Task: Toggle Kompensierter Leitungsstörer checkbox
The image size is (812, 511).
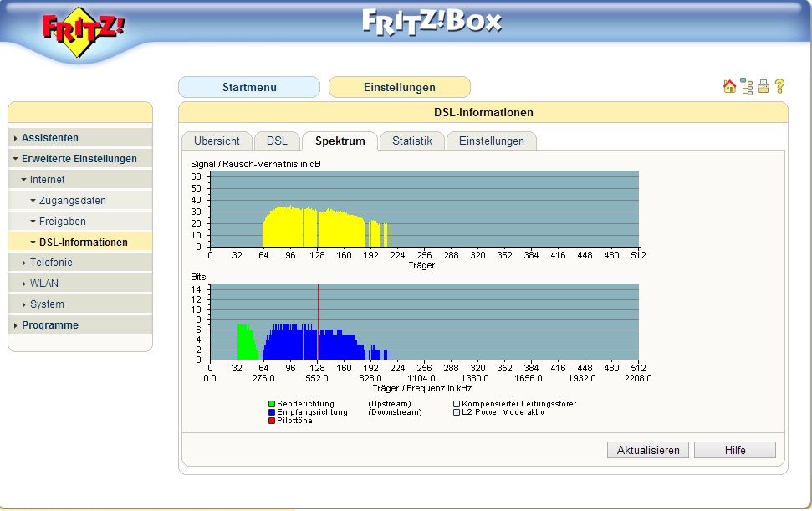Action: click(457, 404)
